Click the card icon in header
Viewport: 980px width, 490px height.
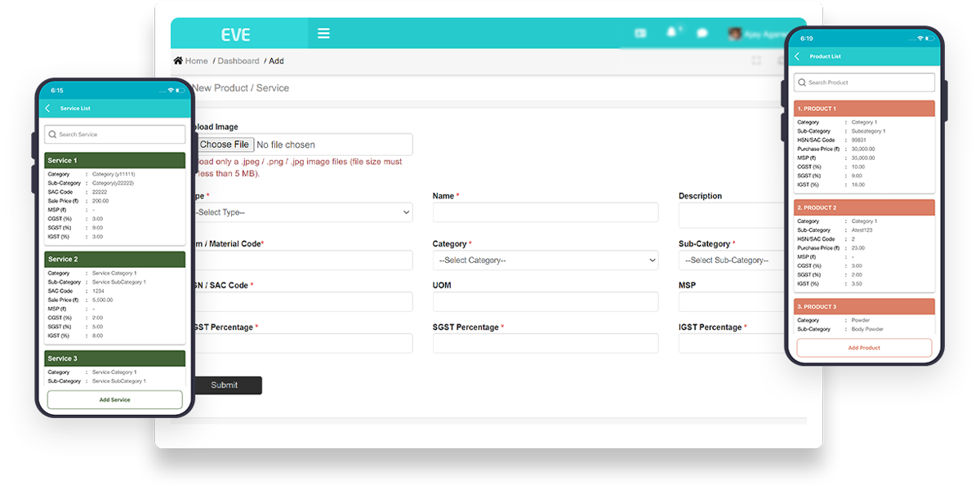click(x=640, y=33)
